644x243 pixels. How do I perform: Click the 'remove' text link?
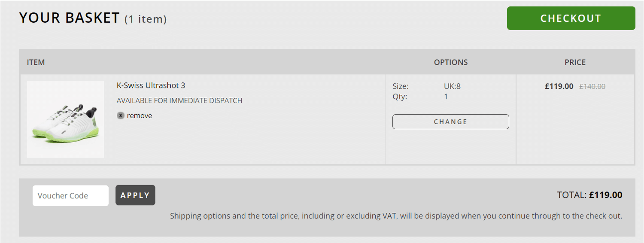[x=140, y=115]
